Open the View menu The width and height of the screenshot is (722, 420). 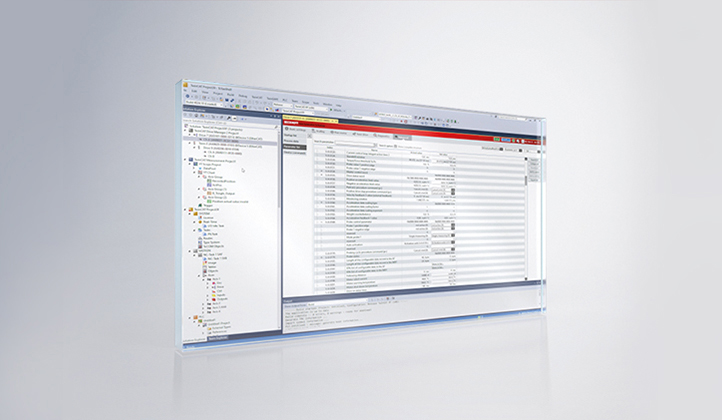pos(205,92)
